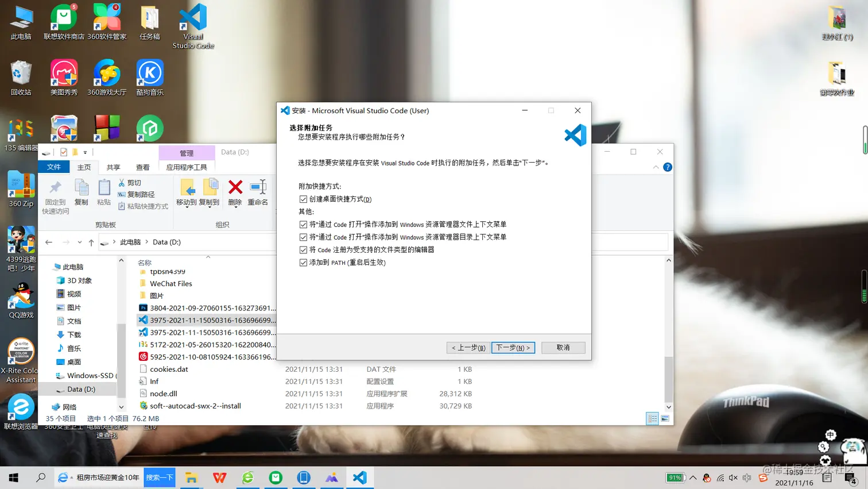
Task: Click the Properties checkmark icon in quick access toolbar
Action: click(x=64, y=152)
